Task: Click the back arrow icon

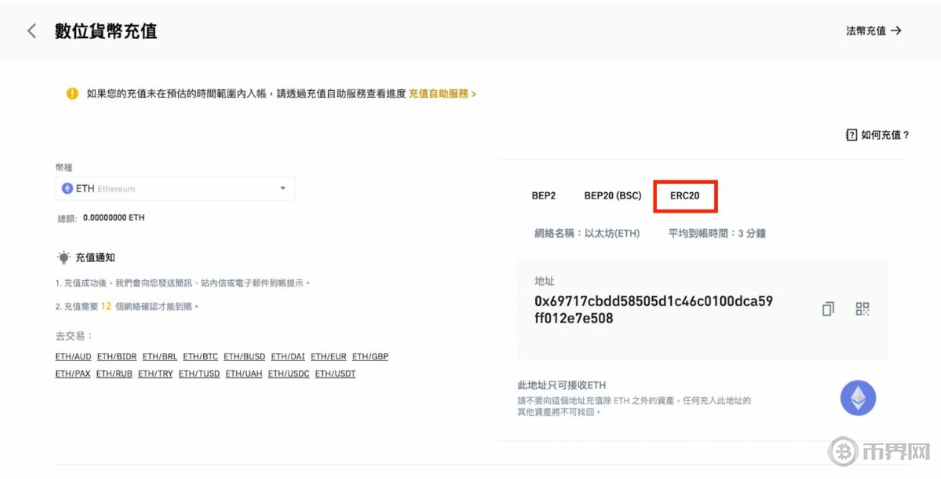Action: 32,31
